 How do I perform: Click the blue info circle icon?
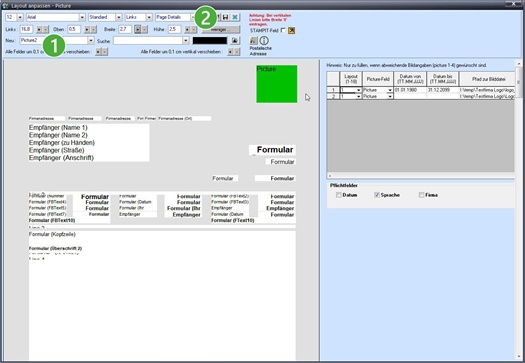pyautogui.click(x=264, y=41)
